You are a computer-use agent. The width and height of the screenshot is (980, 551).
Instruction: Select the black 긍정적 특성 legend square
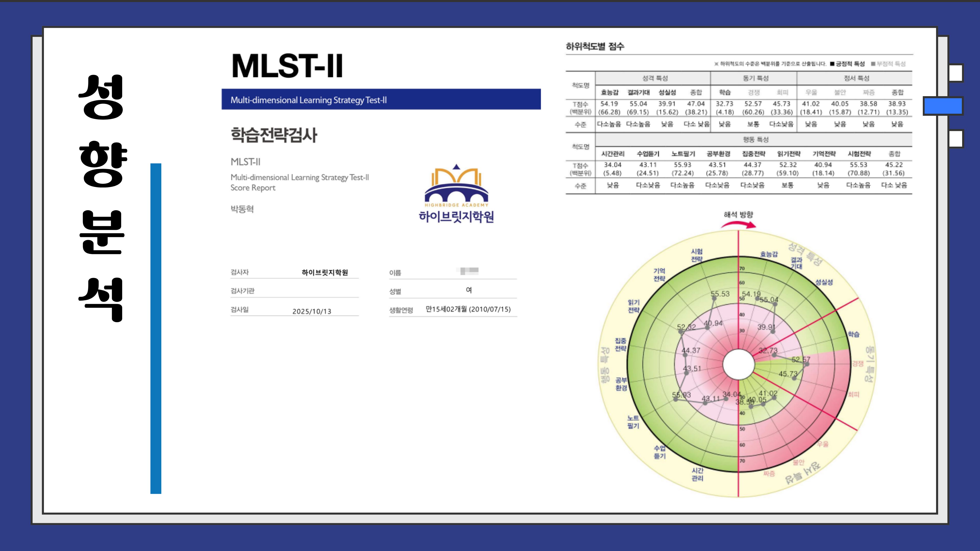click(x=832, y=64)
